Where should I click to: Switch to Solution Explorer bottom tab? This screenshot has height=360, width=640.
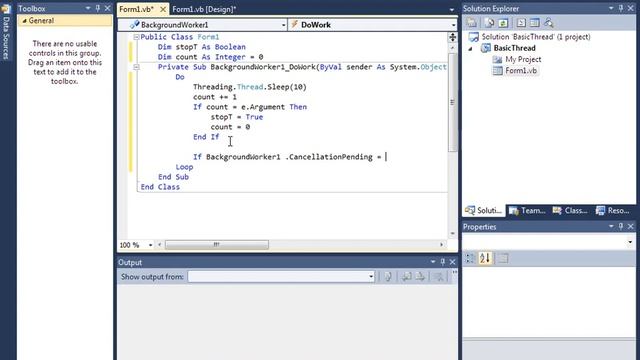(484, 211)
